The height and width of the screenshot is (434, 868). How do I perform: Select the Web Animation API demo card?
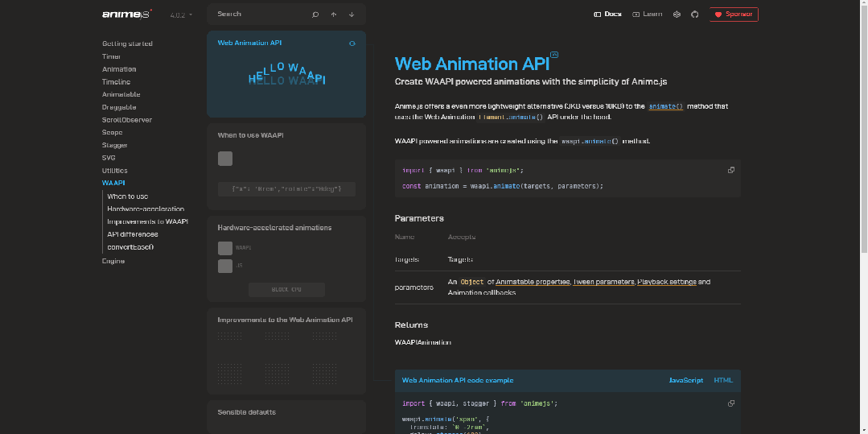(286, 74)
